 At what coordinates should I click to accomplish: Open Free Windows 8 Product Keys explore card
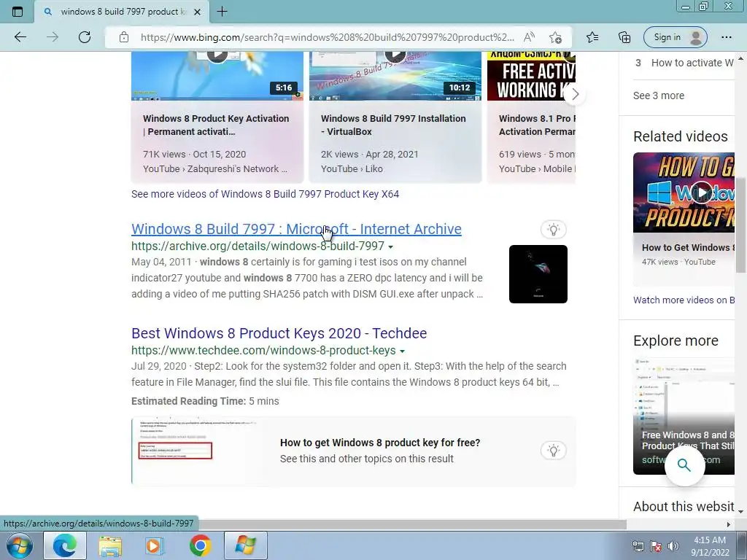pyautogui.click(x=684, y=416)
